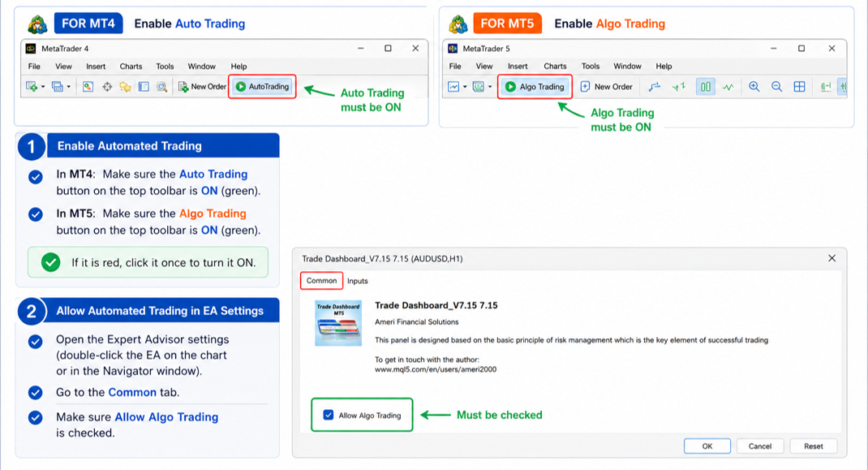Open Charts menu in MetaTrader 5

point(555,66)
